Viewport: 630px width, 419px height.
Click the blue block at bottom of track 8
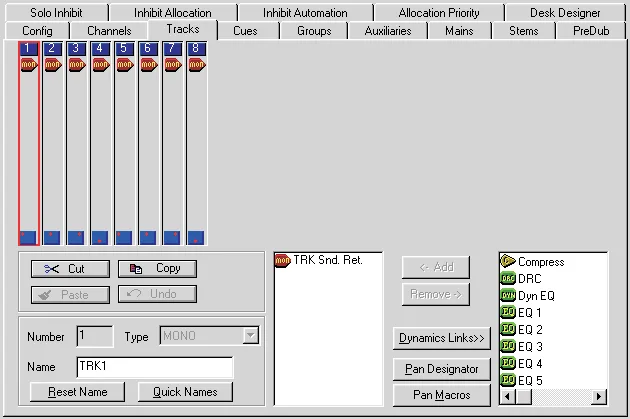pos(196,237)
